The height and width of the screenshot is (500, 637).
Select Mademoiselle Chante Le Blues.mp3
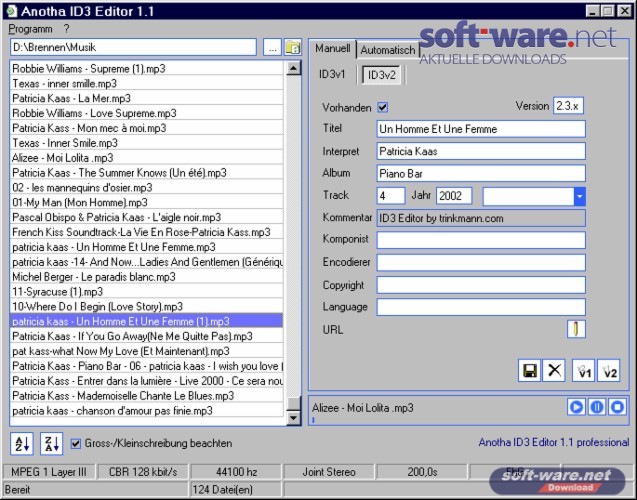coord(147,396)
